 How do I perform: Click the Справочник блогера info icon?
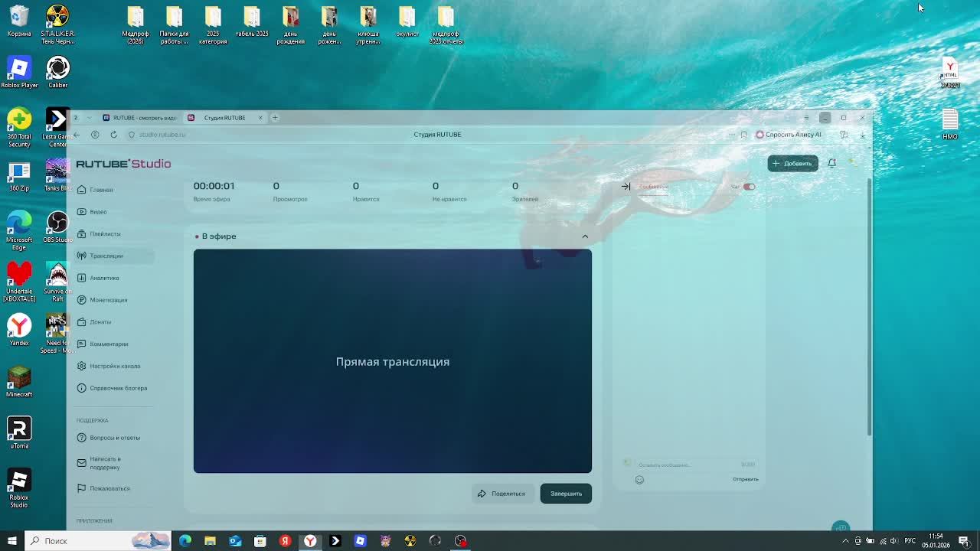pyautogui.click(x=82, y=388)
